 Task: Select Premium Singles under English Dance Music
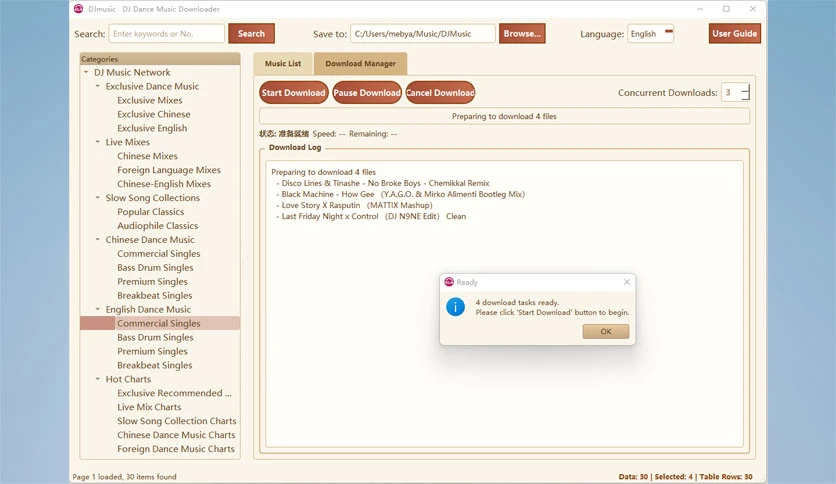(152, 351)
